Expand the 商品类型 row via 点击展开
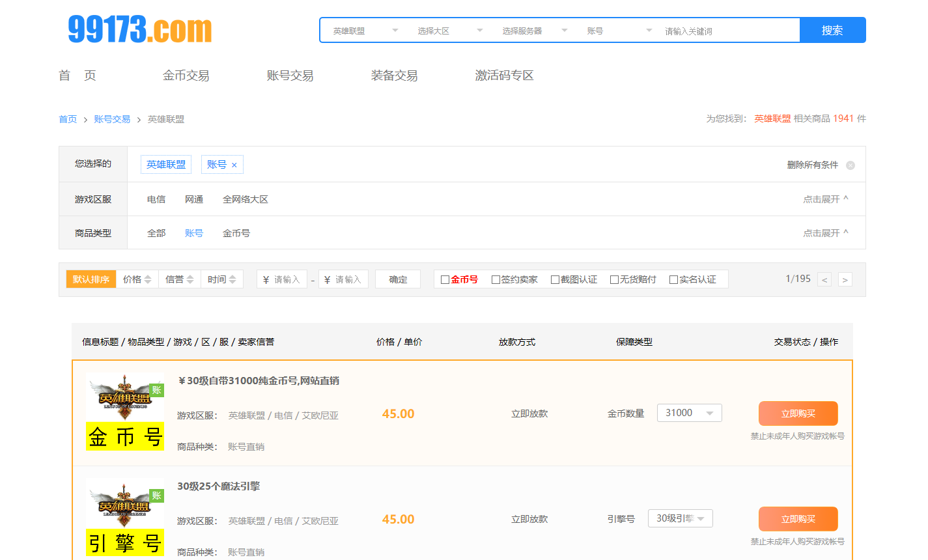 (x=825, y=233)
